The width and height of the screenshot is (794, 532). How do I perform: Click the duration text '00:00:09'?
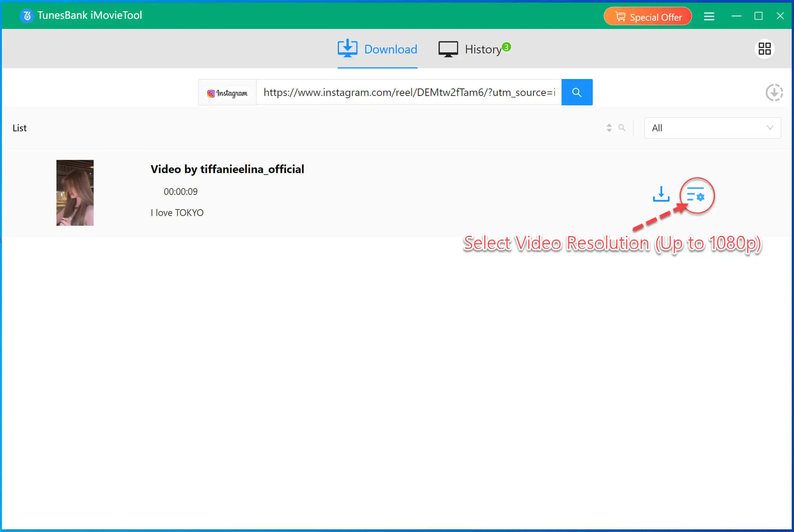pos(181,192)
